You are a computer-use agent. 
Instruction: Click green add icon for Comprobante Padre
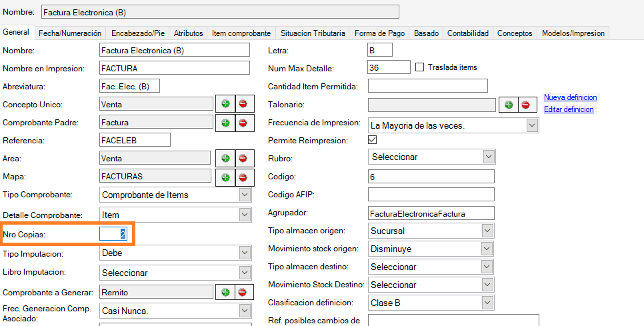click(x=225, y=123)
